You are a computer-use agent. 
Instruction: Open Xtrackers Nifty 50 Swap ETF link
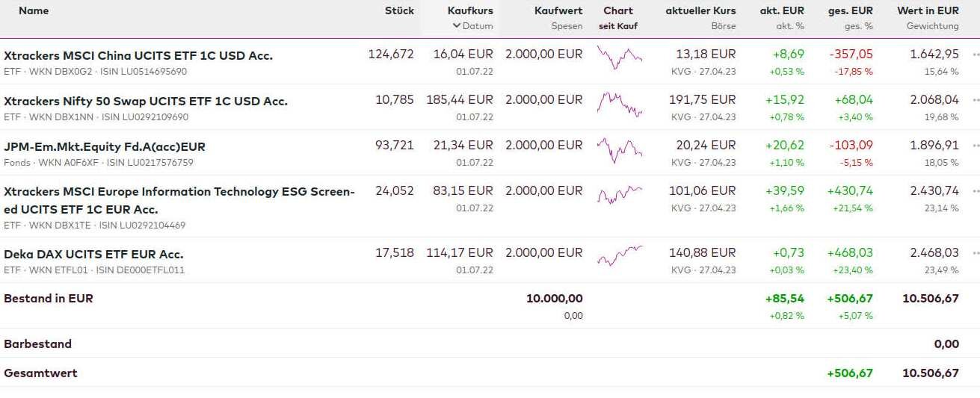pyautogui.click(x=146, y=101)
